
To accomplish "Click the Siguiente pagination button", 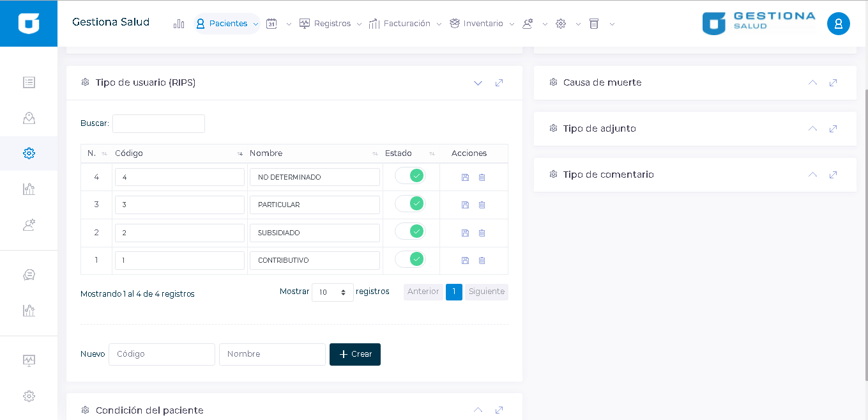I will pos(486,292).
